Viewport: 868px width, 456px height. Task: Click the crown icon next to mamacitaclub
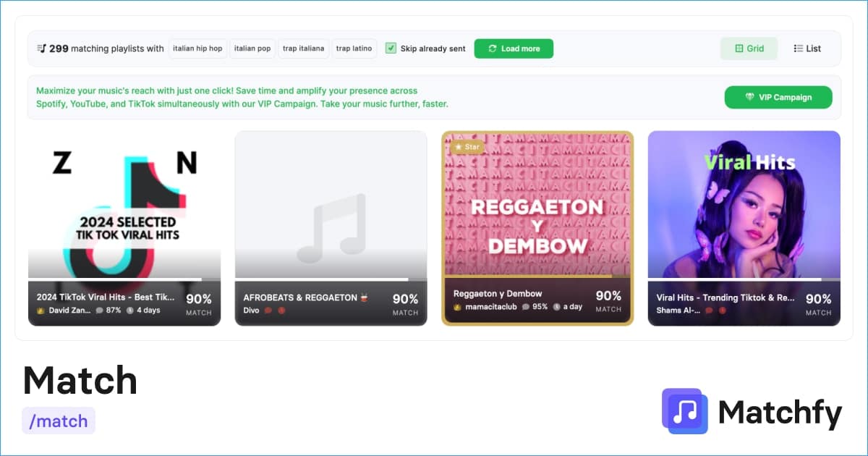pos(458,307)
